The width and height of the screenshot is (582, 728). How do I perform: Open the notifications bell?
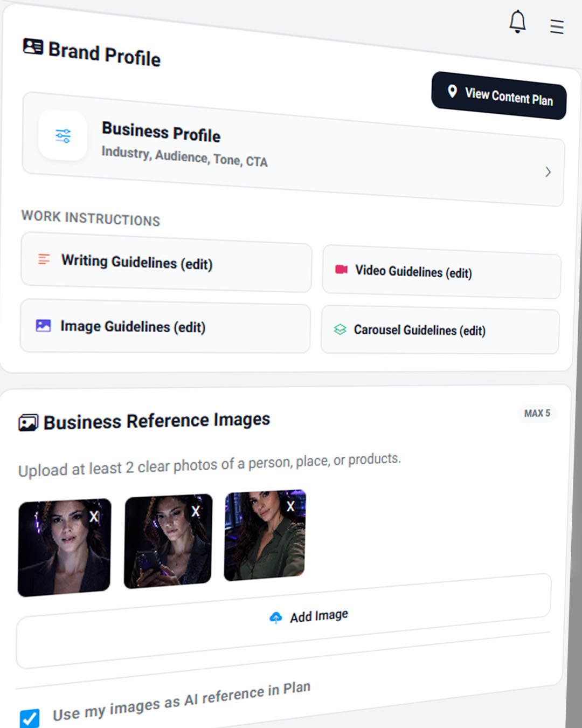(517, 22)
